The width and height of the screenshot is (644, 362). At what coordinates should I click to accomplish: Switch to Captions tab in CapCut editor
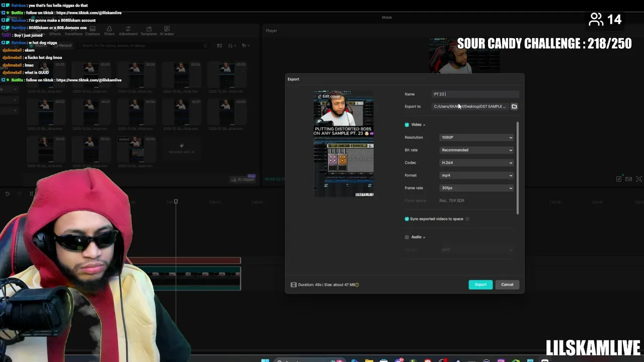pyautogui.click(x=93, y=31)
